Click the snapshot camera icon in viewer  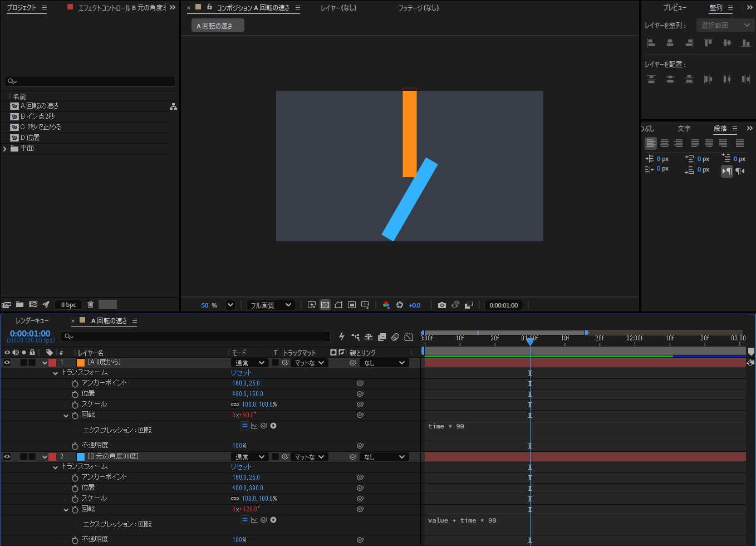(x=441, y=305)
